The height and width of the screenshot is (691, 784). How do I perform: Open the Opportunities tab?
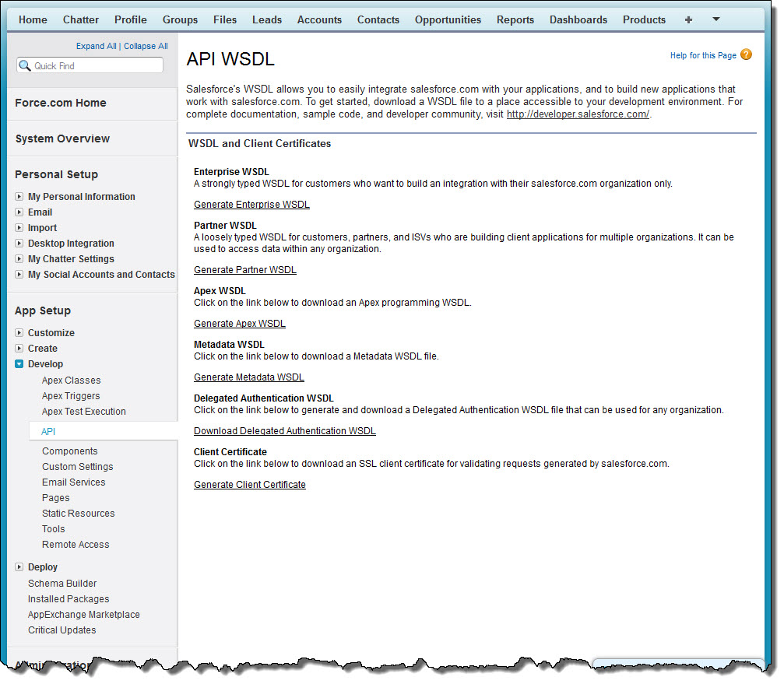tap(448, 19)
